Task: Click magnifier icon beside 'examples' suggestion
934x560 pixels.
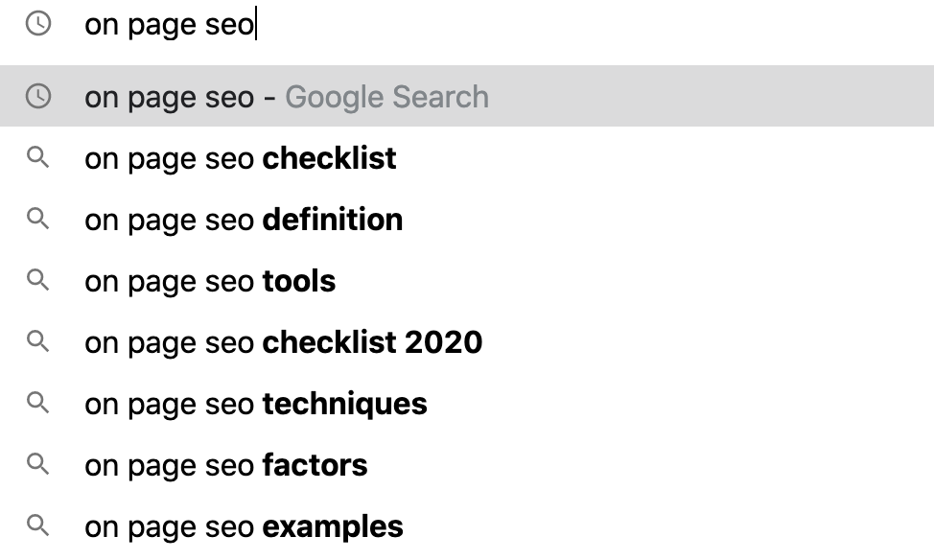Action: tap(37, 526)
